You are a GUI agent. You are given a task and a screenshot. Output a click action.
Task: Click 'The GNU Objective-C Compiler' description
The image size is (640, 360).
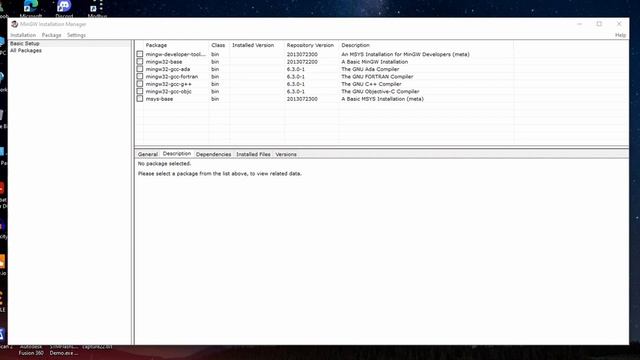pos(380,91)
